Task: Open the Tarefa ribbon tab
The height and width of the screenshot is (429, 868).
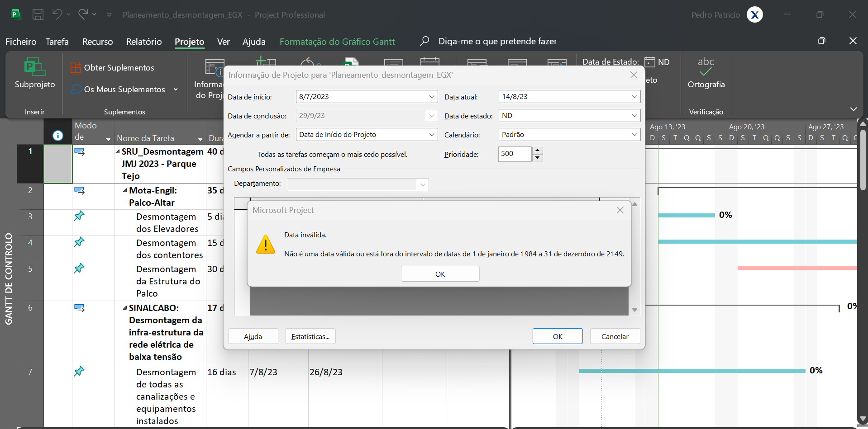Action: point(57,42)
